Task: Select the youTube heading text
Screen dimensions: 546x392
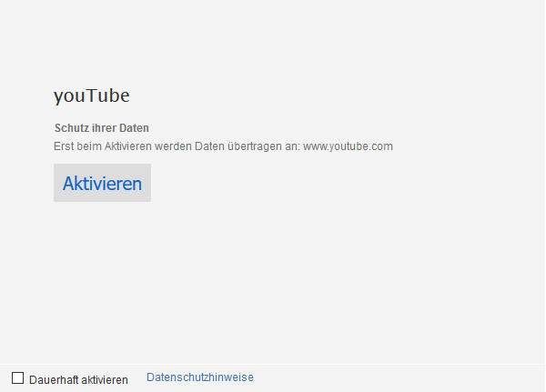Action: [92, 95]
